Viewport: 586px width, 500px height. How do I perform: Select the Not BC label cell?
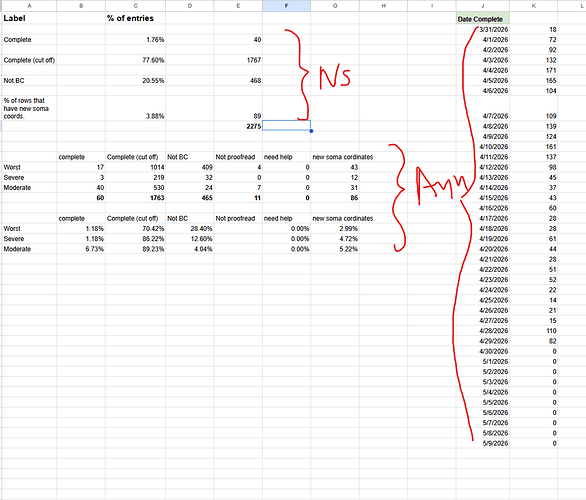click(x=29, y=81)
